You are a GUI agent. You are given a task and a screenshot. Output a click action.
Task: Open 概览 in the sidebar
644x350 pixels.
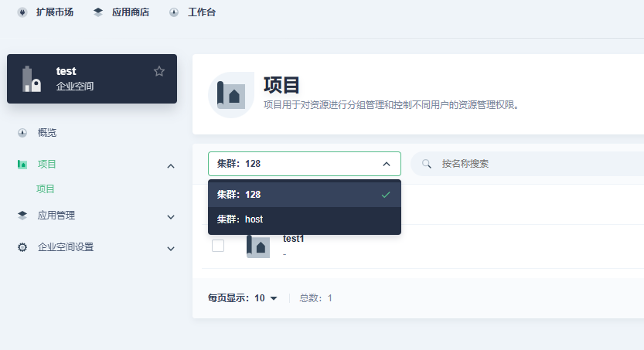tap(47, 133)
